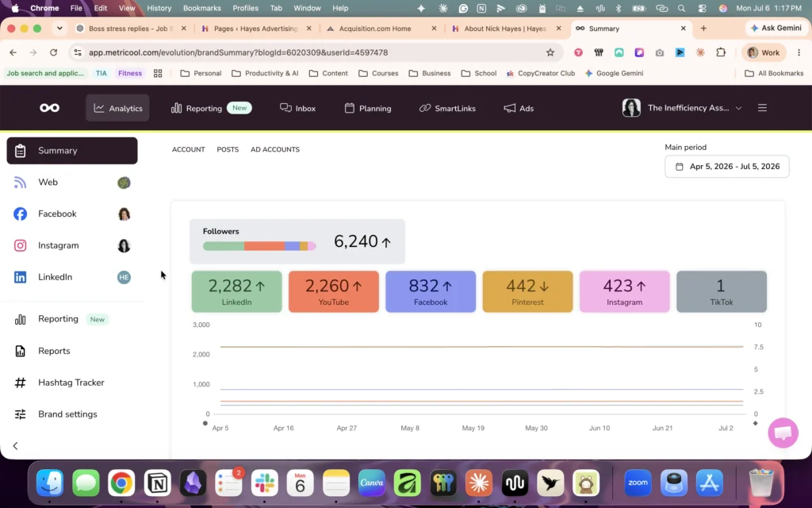The image size is (812, 508).
Task: Open Hashtag Tracker in the sidebar
Action: click(x=72, y=383)
